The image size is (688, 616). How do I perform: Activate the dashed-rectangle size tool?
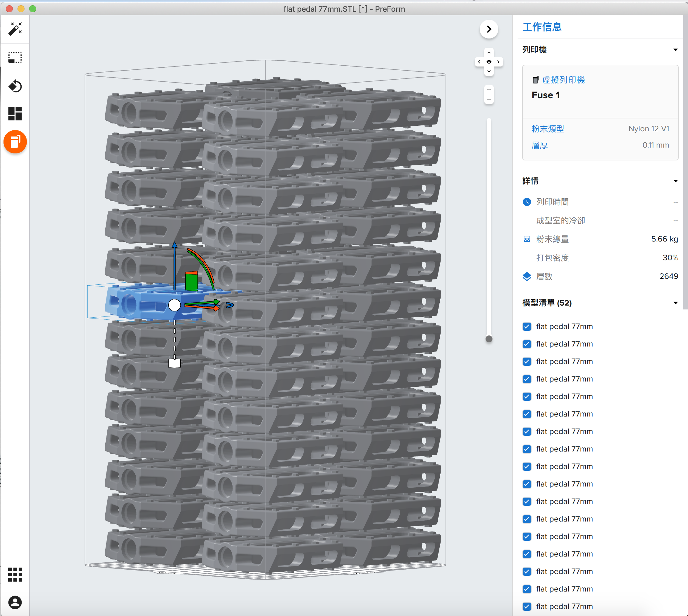[15, 57]
